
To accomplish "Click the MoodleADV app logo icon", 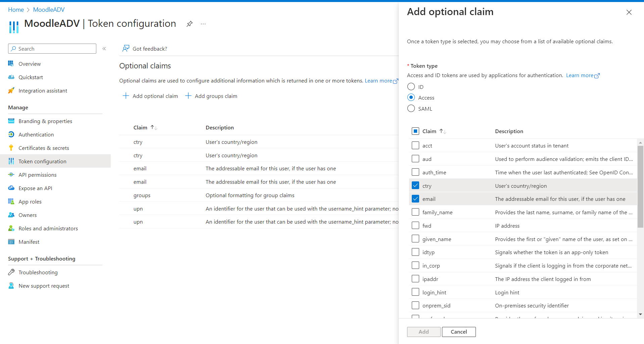I will [14, 27].
